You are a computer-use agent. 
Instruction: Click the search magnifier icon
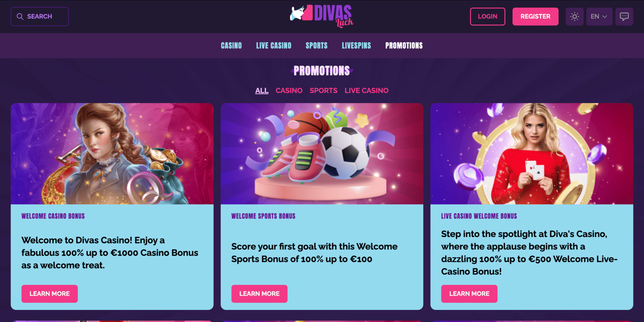click(x=20, y=17)
